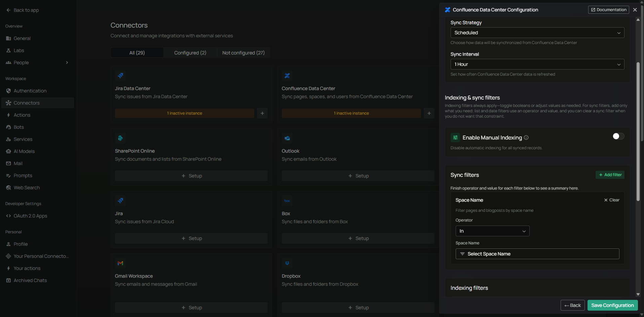Click Confluence Data Center 1 inactive instance bar
The width and height of the screenshot is (644, 317).
pos(351,113)
